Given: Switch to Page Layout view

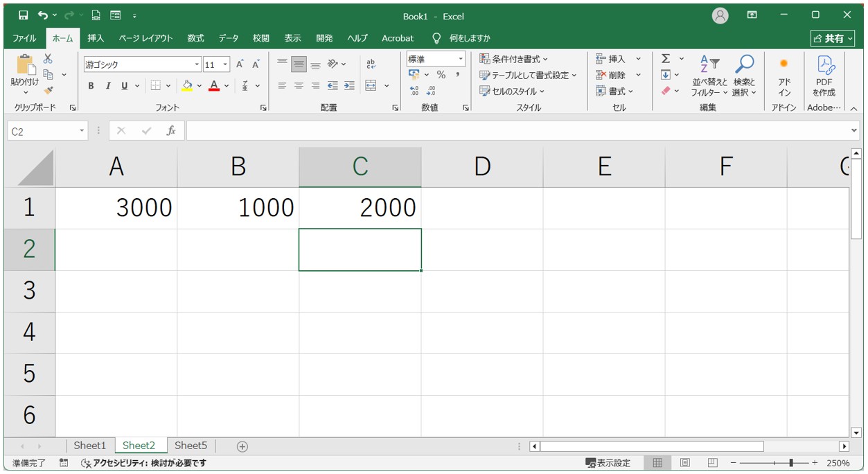Looking at the screenshot, I should 685,462.
